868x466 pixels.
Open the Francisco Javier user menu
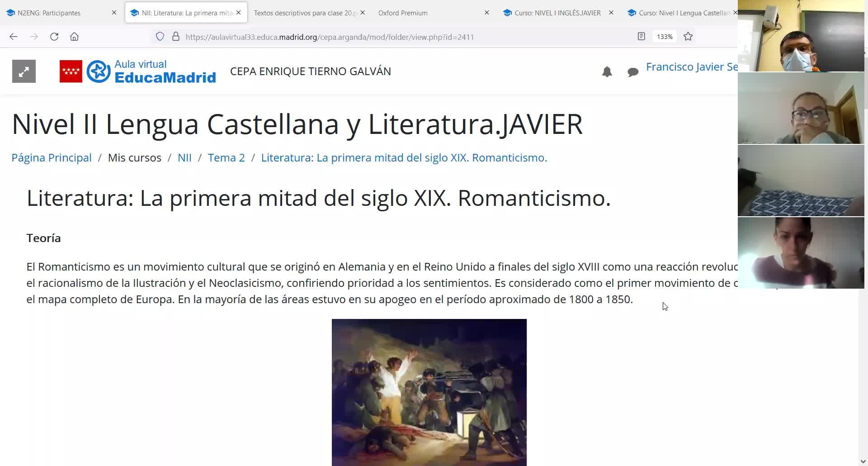[692, 67]
